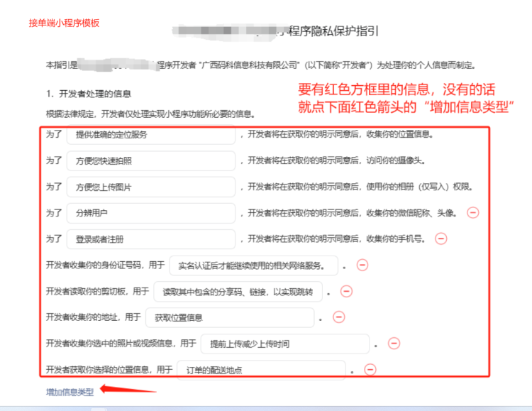Delete the clipboard reading row

pyautogui.click(x=346, y=291)
